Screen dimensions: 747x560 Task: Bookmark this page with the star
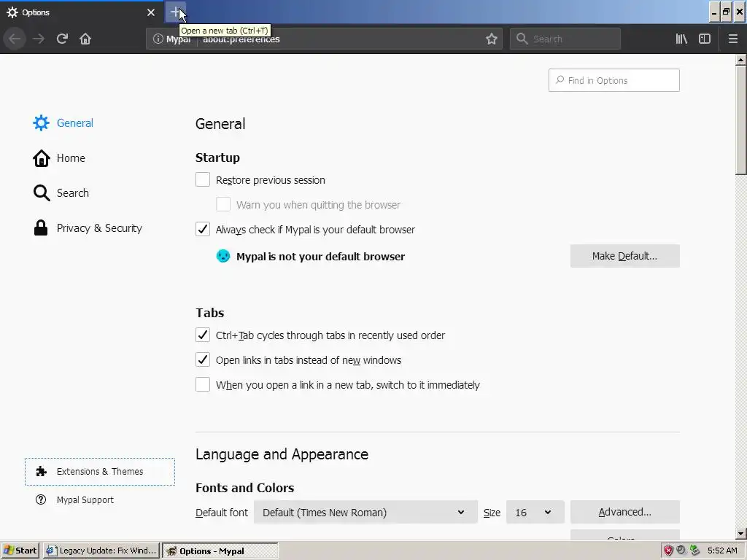[492, 39]
